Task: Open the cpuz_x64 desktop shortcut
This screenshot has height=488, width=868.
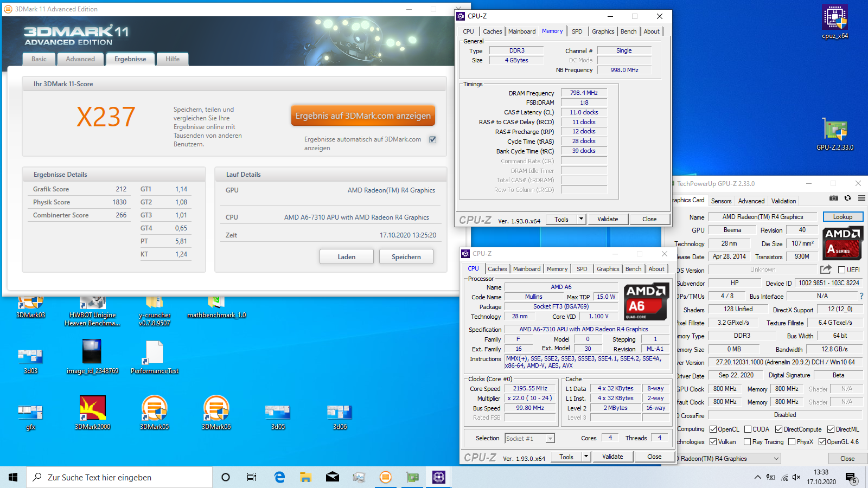Action: [835, 22]
